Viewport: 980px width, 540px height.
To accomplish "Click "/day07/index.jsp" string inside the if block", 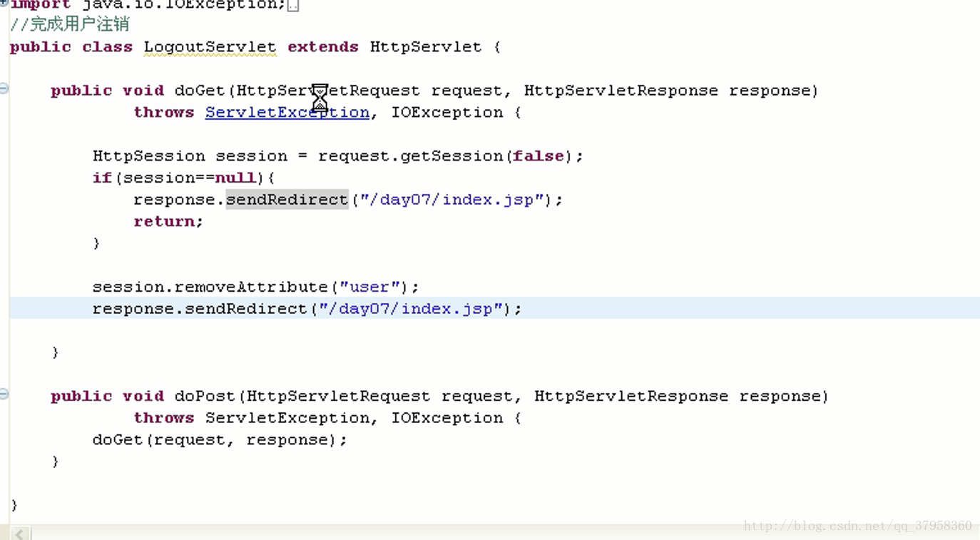I will (x=451, y=200).
